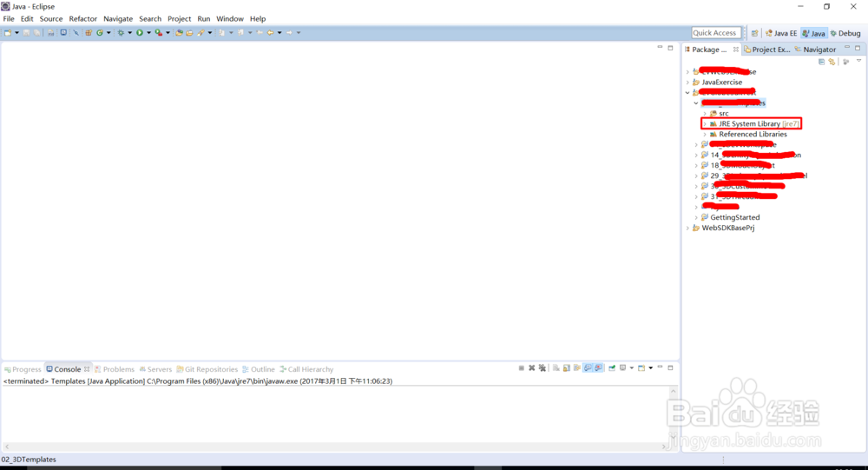Switch to the Outline tab
Image resolution: width=868 pixels, height=470 pixels.
[259, 369]
